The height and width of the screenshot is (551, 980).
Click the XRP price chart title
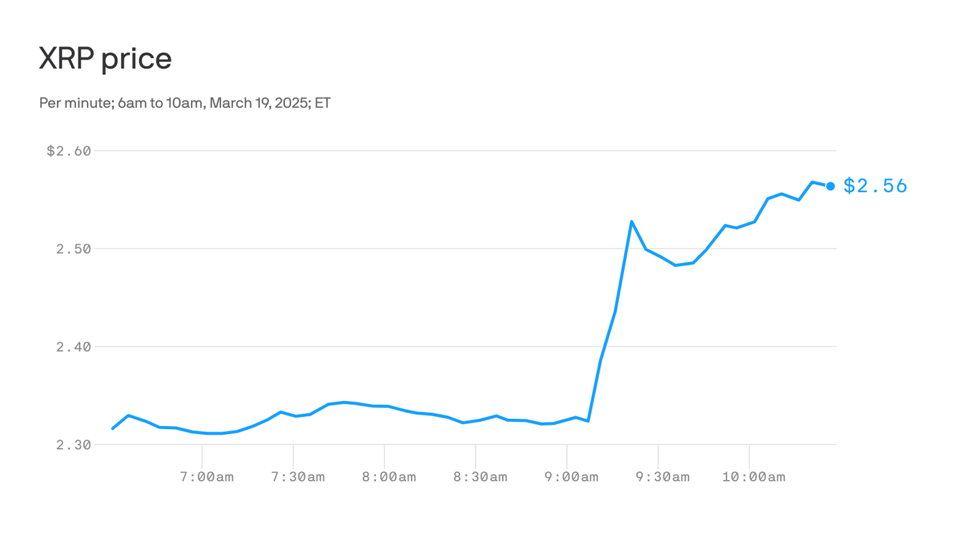(x=105, y=59)
